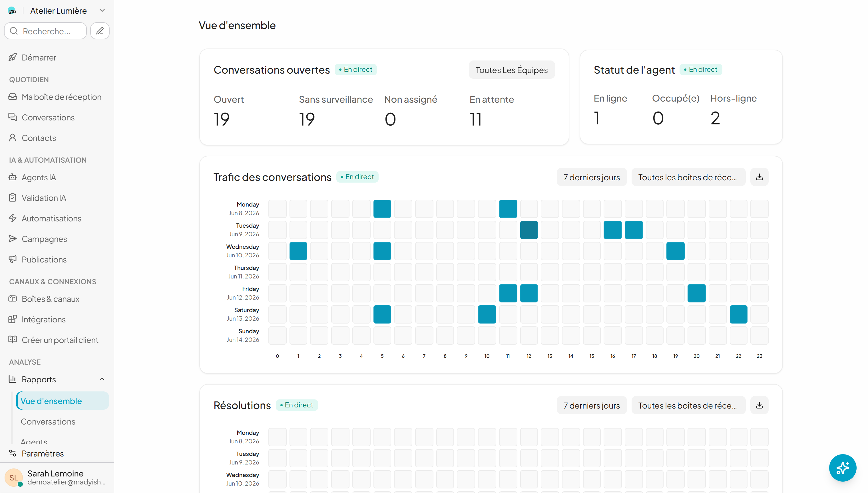Click Sunday Jun 14, 2026 traffic row label
The image size is (868, 493).
243,335
